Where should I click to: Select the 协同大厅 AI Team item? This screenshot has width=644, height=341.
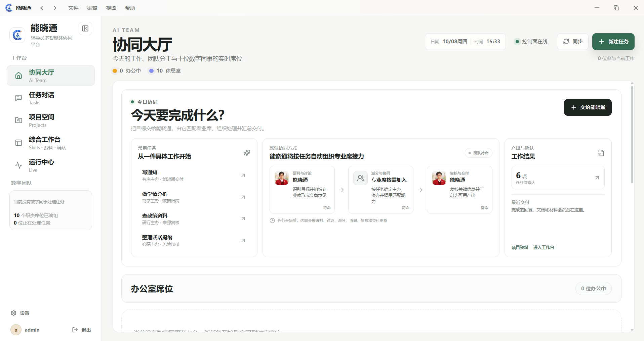pos(51,76)
